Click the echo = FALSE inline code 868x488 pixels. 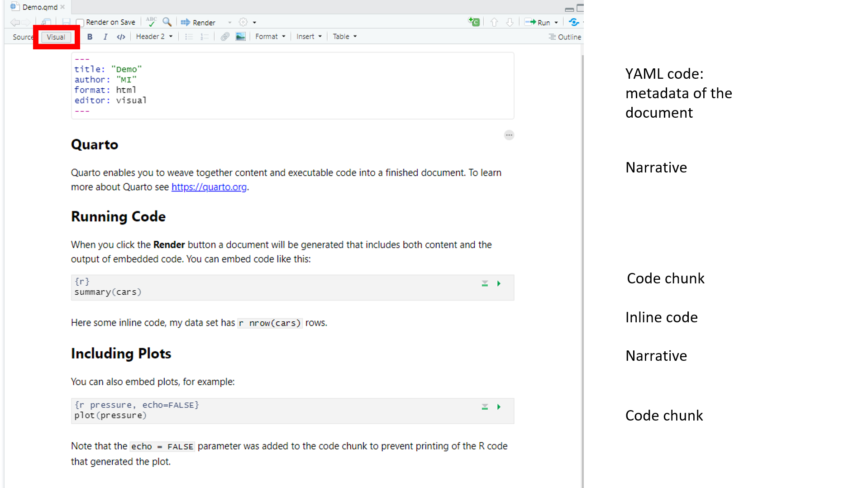point(162,447)
